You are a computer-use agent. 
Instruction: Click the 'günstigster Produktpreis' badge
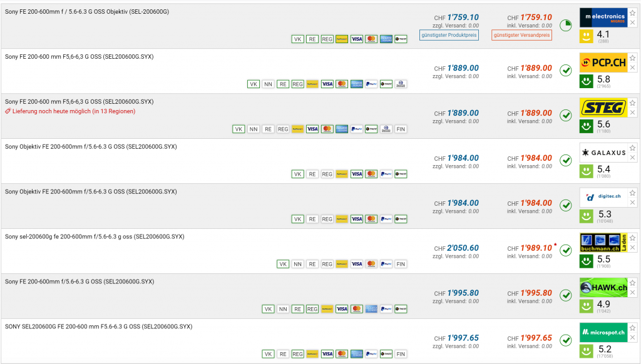tap(448, 36)
